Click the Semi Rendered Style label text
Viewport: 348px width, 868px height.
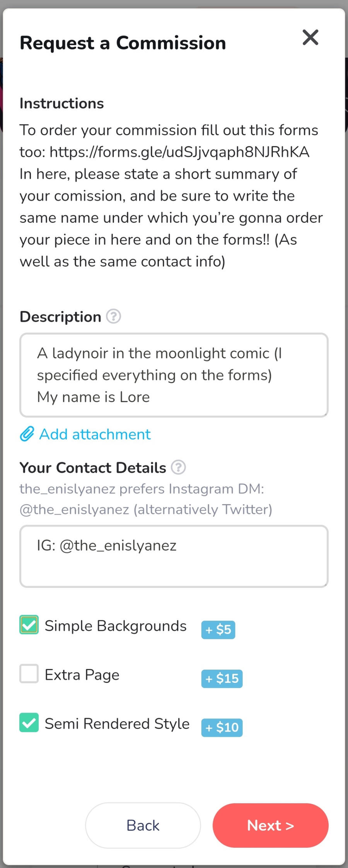[117, 724]
